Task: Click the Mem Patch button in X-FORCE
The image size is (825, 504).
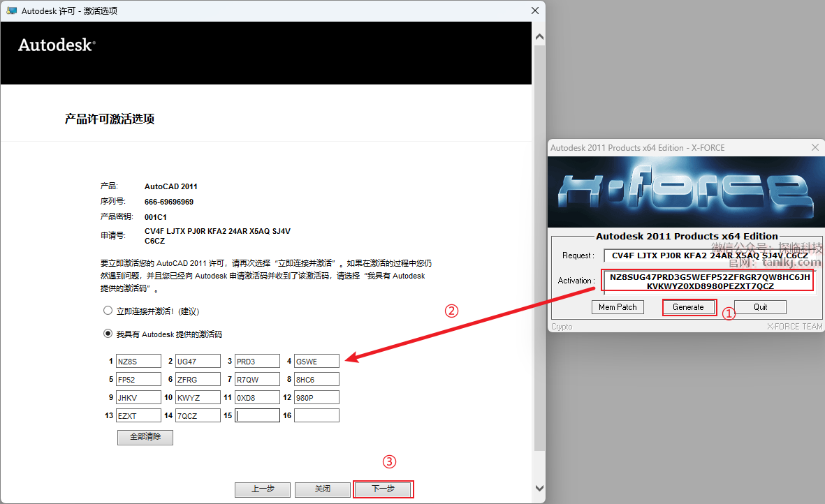Action: pyautogui.click(x=618, y=307)
